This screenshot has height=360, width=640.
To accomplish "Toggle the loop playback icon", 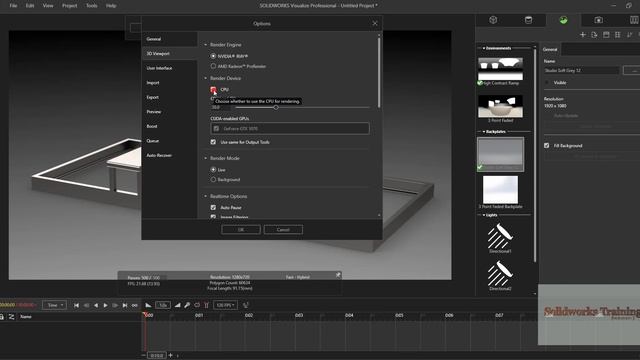I will point(135,305).
